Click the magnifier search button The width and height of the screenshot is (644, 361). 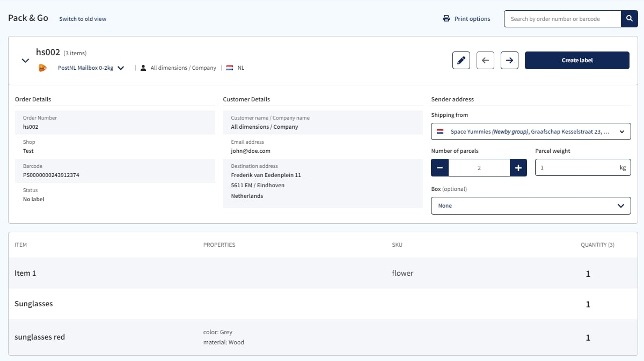630,19
